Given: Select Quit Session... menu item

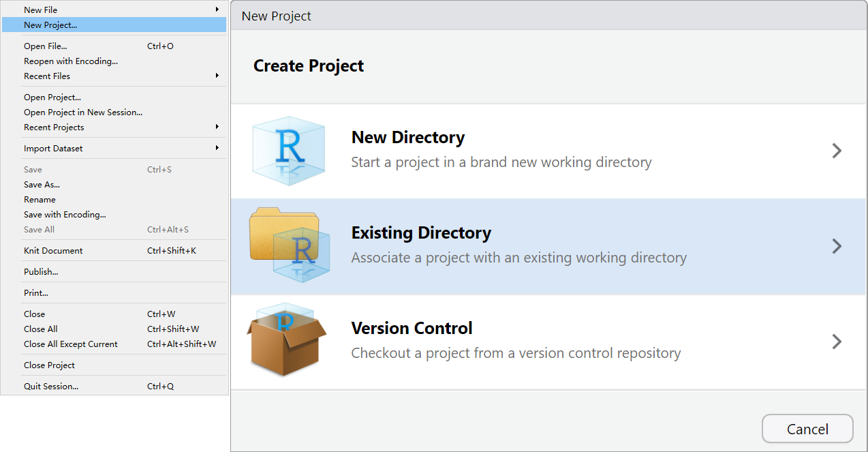Looking at the screenshot, I should (x=51, y=387).
